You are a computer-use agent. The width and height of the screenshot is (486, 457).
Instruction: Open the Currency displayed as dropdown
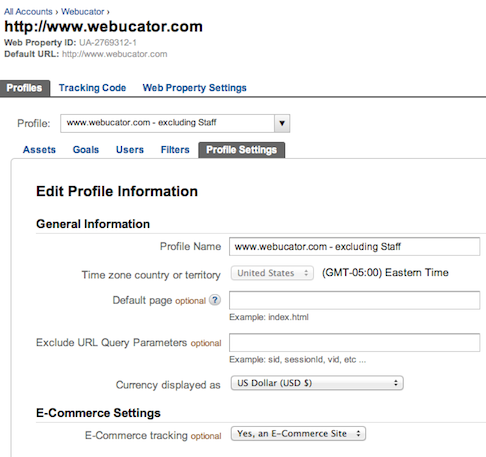pos(317,383)
